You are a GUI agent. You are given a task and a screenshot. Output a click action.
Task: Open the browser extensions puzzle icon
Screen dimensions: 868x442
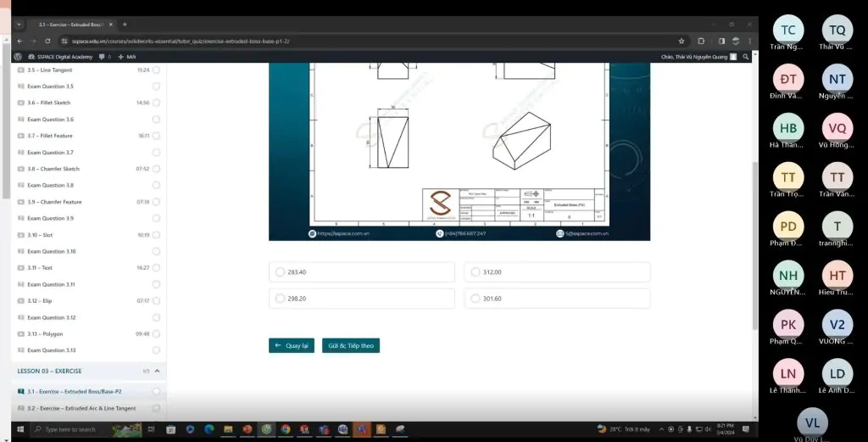(x=701, y=41)
